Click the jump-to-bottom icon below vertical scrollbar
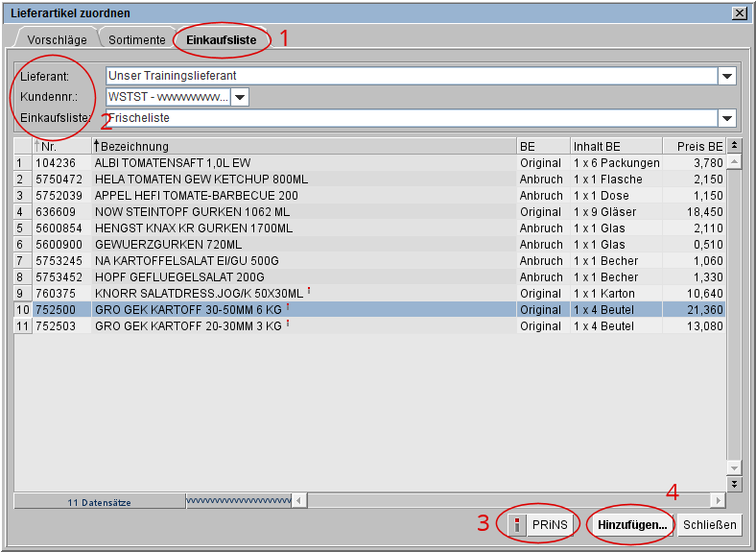 click(x=735, y=484)
